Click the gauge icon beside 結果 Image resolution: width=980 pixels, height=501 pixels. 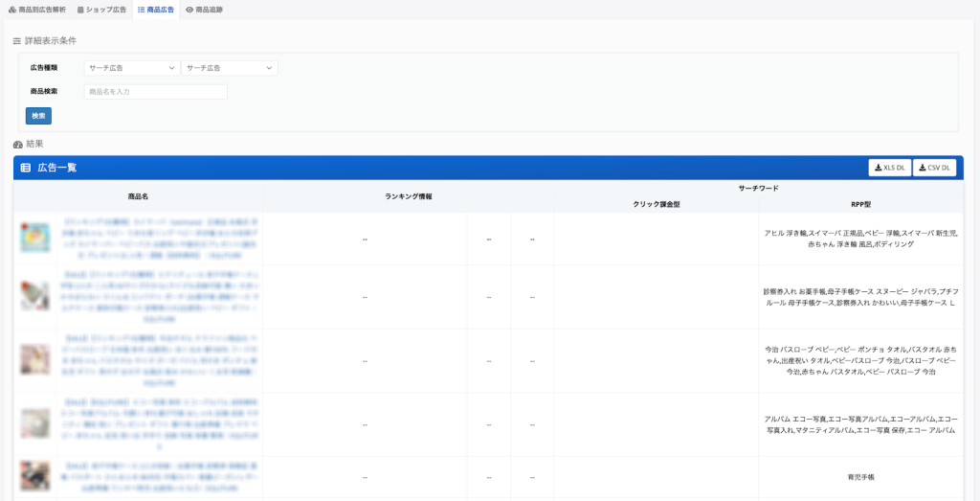pyautogui.click(x=17, y=144)
